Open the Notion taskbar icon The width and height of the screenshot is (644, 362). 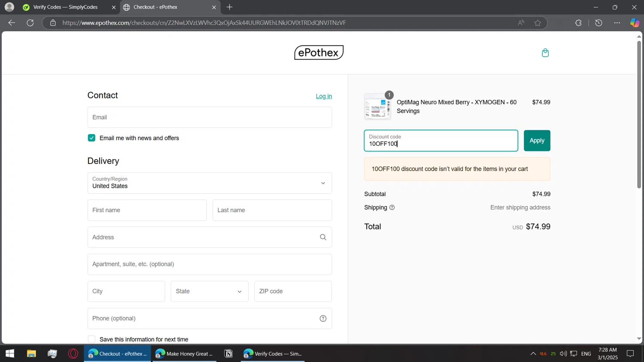(x=228, y=354)
